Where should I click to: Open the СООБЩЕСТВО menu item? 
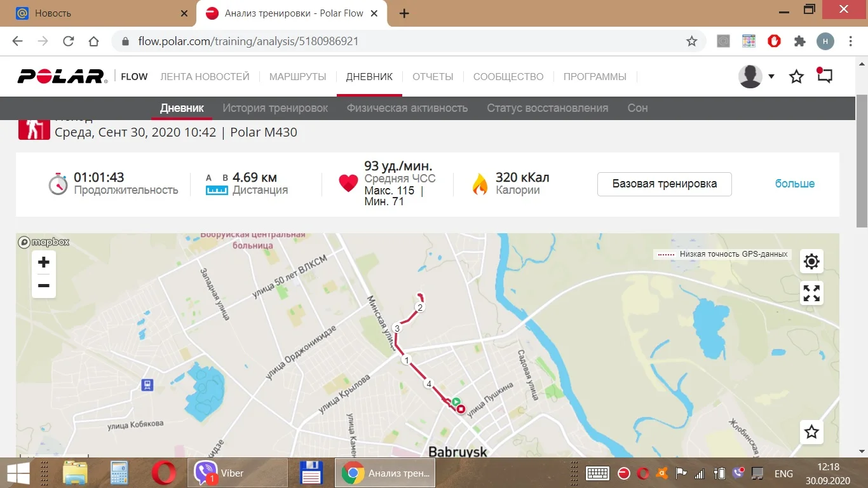[508, 77]
